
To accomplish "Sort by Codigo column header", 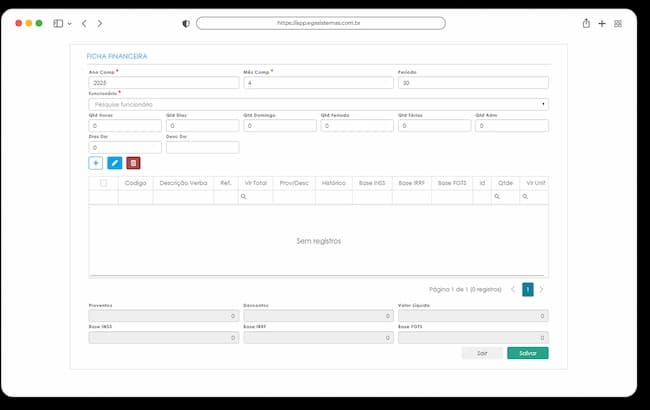I will coord(135,183).
